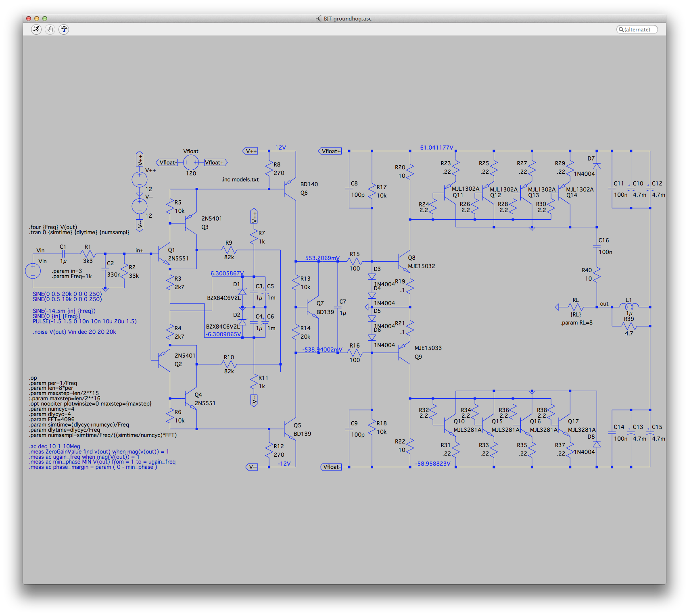Click the '.inc models.txt' directive

[x=240, y=179]
